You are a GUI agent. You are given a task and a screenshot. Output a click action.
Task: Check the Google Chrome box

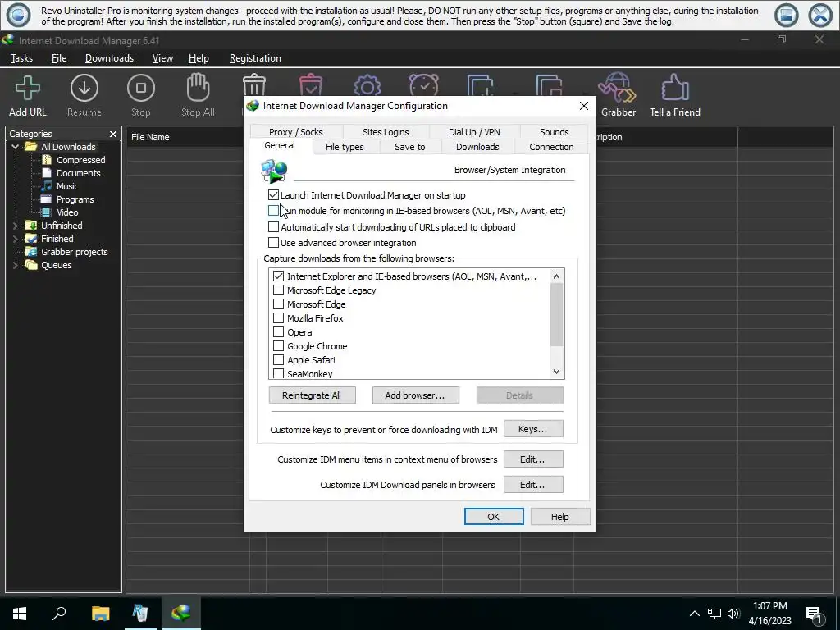pyautogui.click(x=278, y=346)
